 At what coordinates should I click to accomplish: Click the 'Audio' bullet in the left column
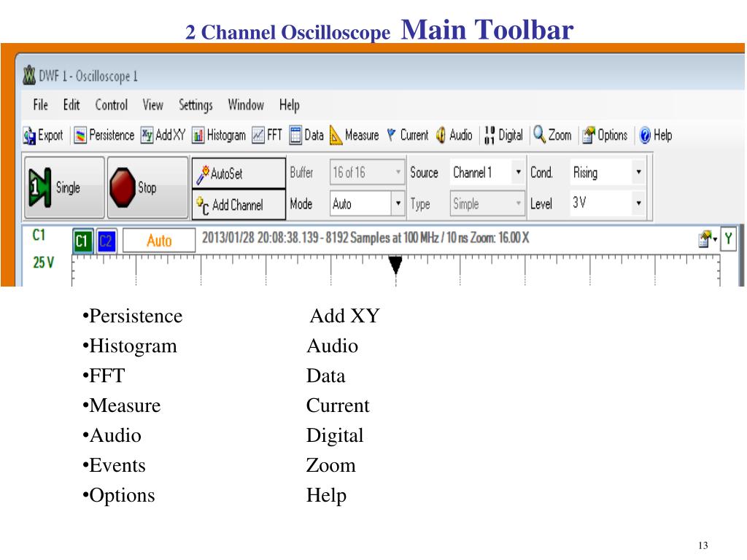(112, 435)
